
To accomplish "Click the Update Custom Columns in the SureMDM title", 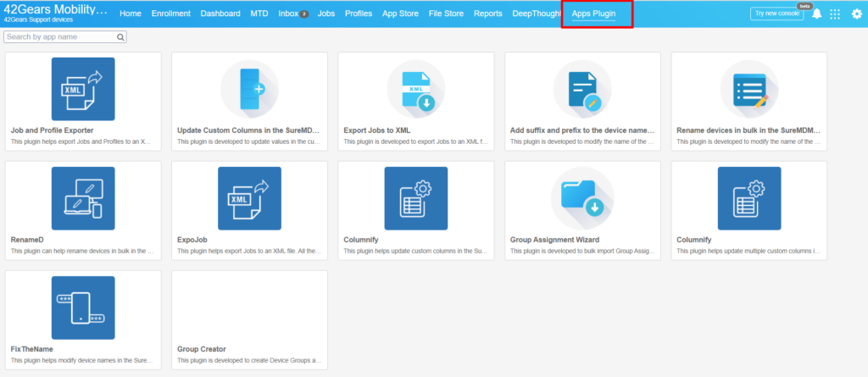I will (x=248, y=130).
